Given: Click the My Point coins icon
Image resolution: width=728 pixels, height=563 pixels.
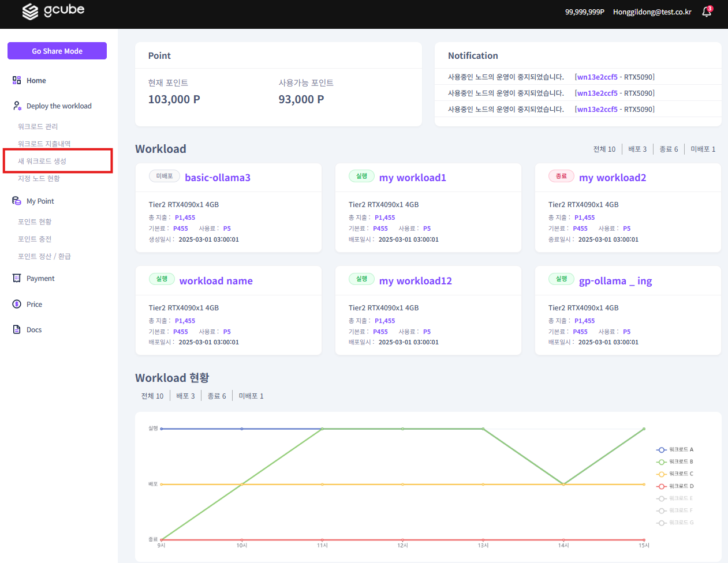Looking at the screenshot, I should [17, 201].
